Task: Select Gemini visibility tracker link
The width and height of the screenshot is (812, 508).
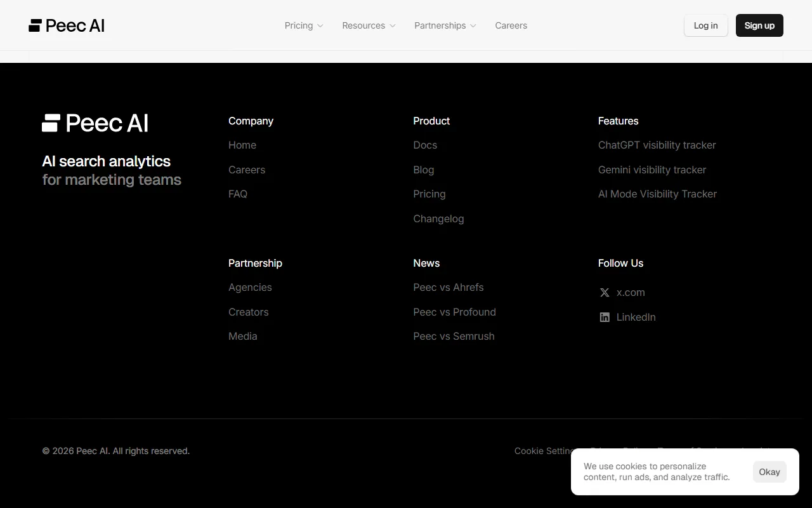Action: click(x=652, y=170)
